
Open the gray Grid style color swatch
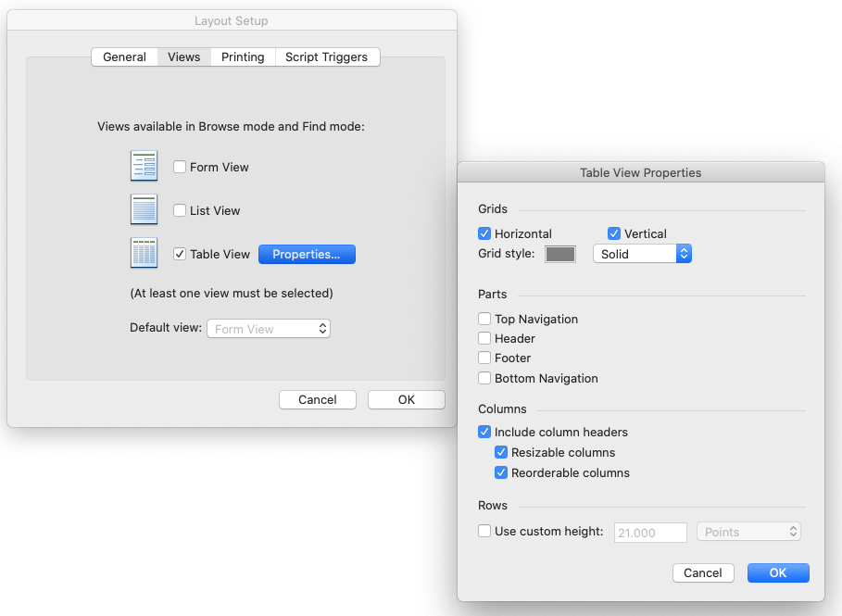click(560, 254)
